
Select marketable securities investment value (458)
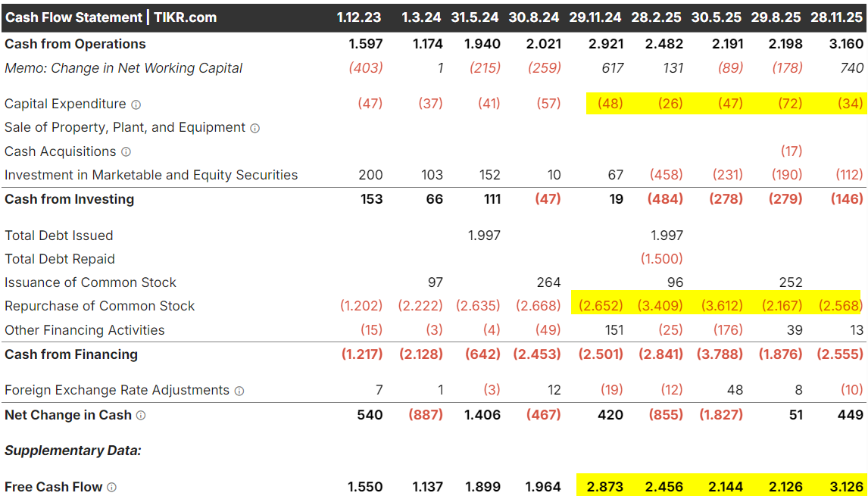pyautogui.click(x=666, y=176)
